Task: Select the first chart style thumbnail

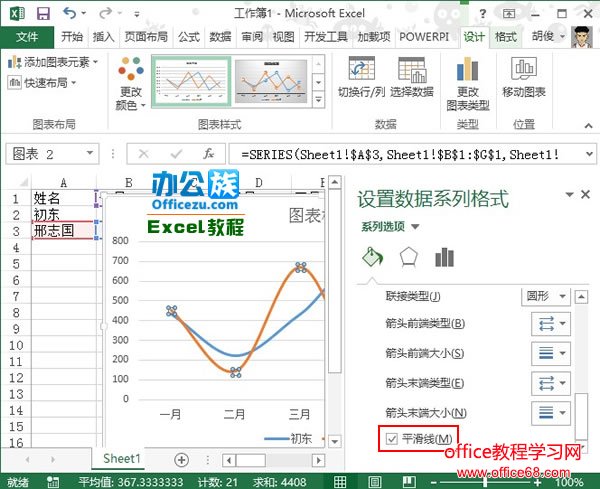Action: 191,80
